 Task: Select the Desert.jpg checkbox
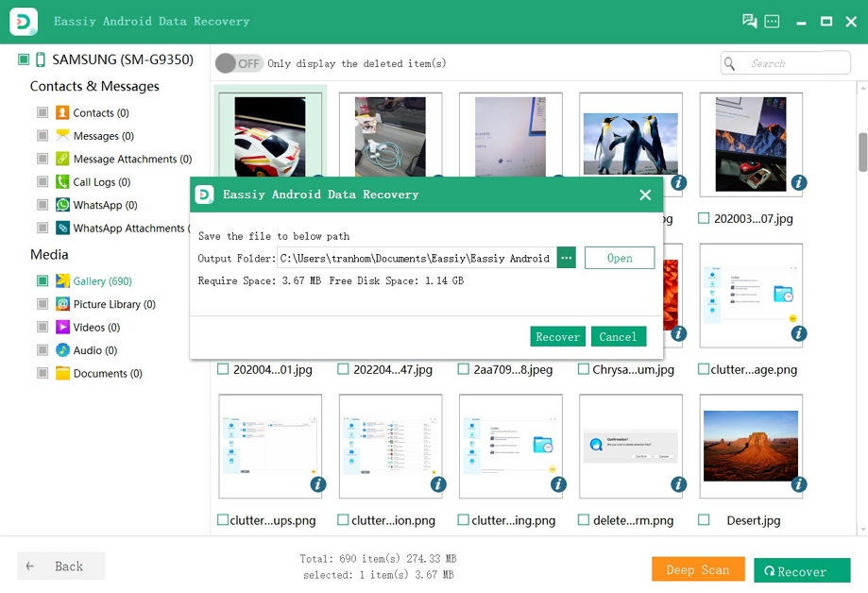click(704, 520)
